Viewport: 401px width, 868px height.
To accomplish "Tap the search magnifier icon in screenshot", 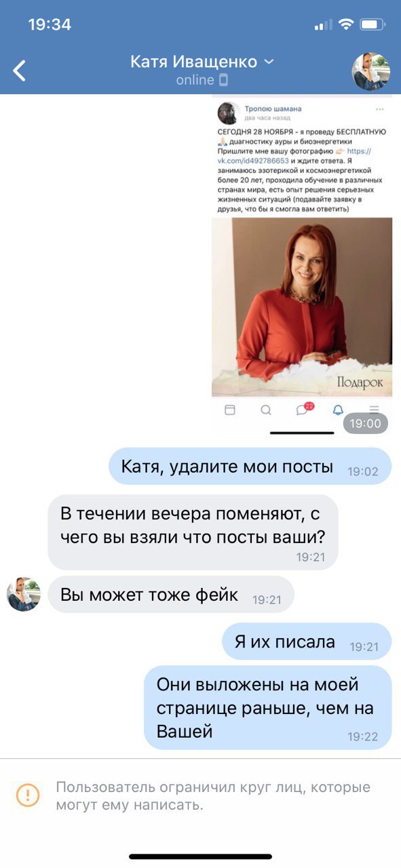I will pos(266,410).
